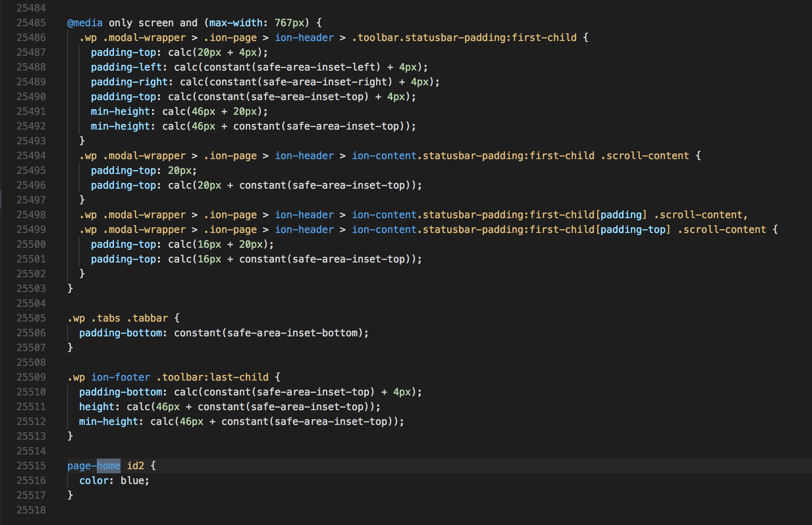Click 'padding-top' on line 25501
Viewport: 812px width, 525px height.
pos(123,259)
